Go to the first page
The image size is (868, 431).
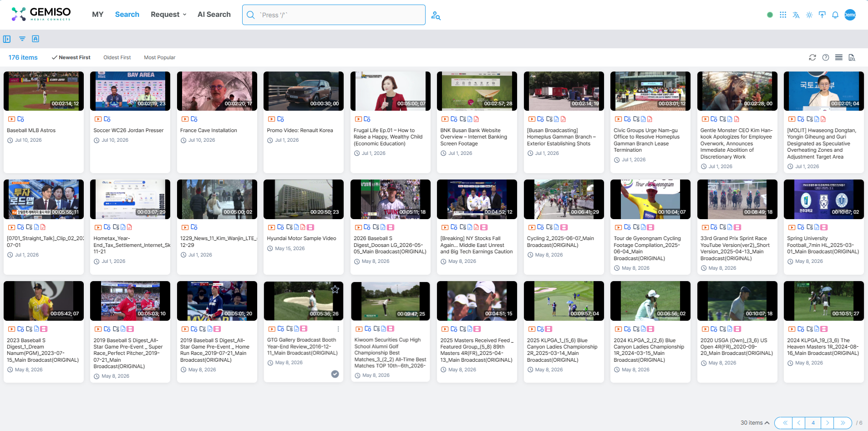(785, 423)
